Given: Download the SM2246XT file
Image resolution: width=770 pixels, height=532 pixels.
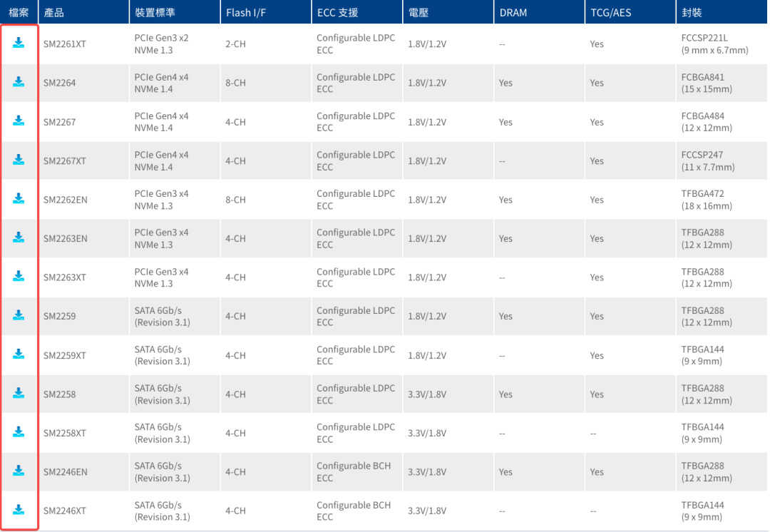Looking at the screenshot, I should (x=19, y=509).
